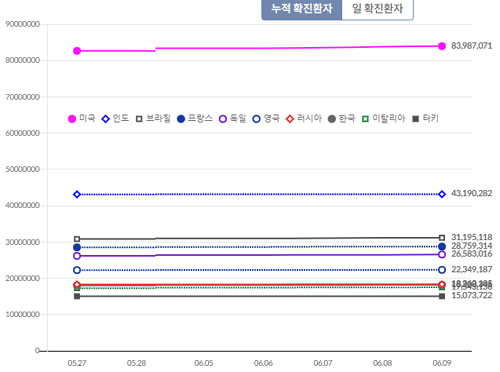Image resolution: width=500 pixels, height=372 pixels.
Task: Click Brazil square marker at 05.27
Action: (x=77, y=239)
